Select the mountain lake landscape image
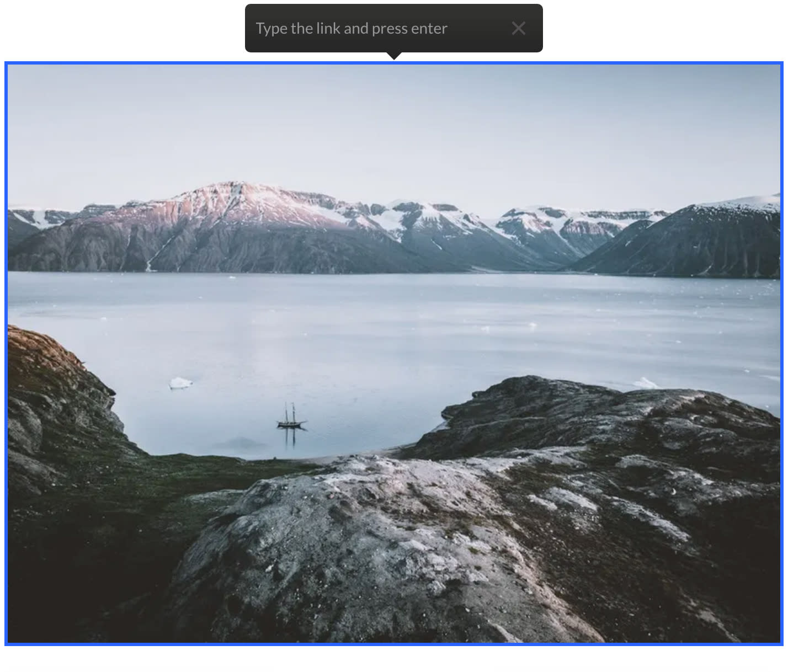 pos(394,353)
